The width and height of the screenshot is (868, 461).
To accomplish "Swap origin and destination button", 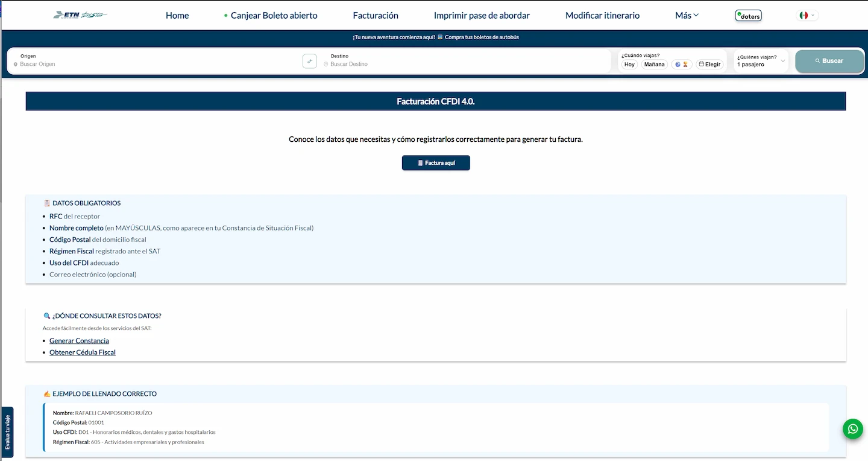I will (309, 61).
